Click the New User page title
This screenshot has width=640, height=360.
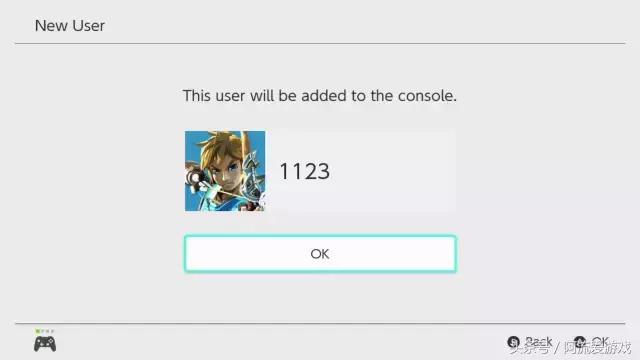(70, 26)
